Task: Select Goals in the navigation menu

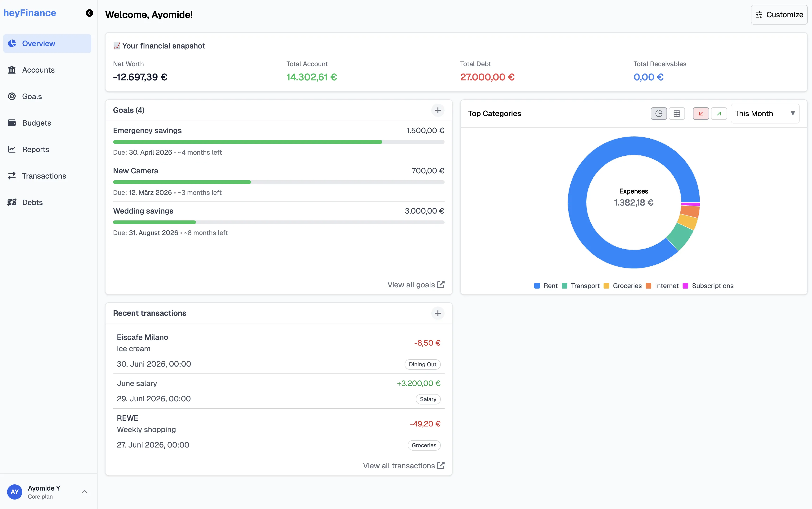Action: point(32,96)
